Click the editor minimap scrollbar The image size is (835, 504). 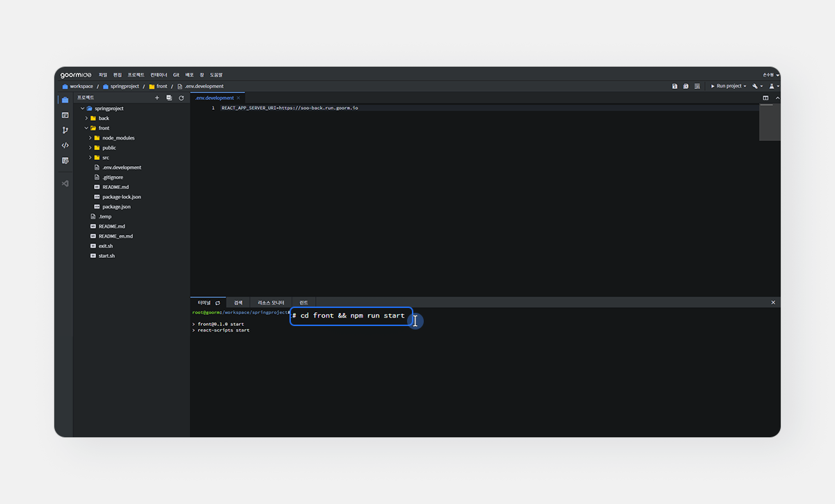click(x=770, y=123)
